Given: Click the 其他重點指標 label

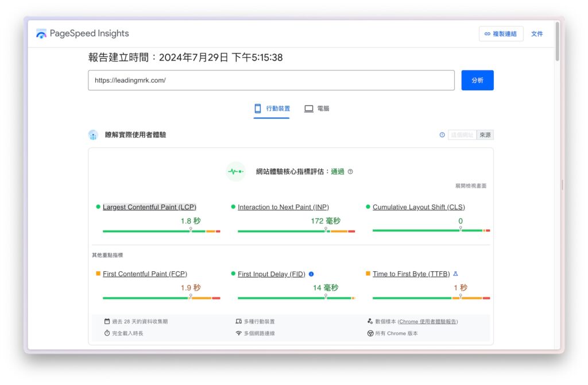Looking at the screenshot, I should (x=107, y=255).
